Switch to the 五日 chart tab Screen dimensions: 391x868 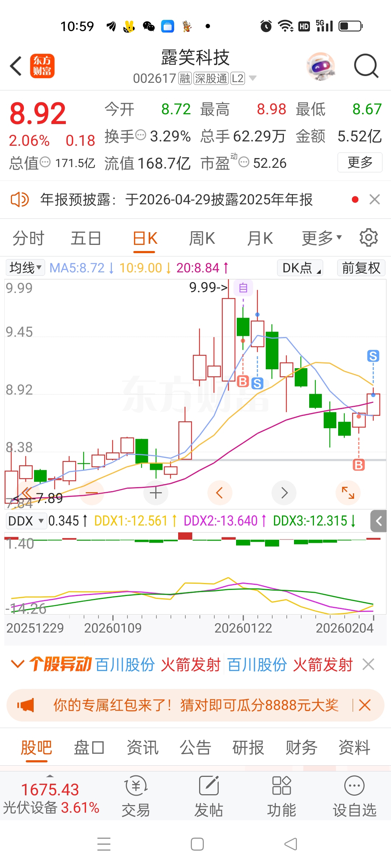coord(86,239)
